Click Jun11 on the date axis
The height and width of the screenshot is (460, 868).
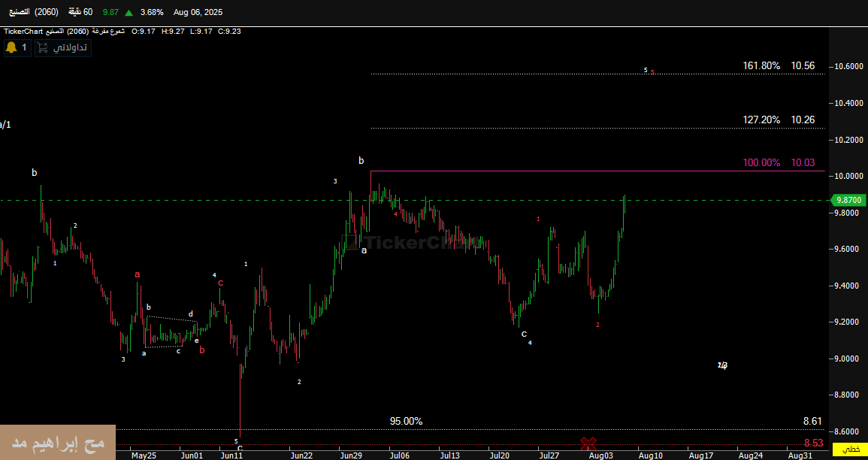(x=231, y=455)
